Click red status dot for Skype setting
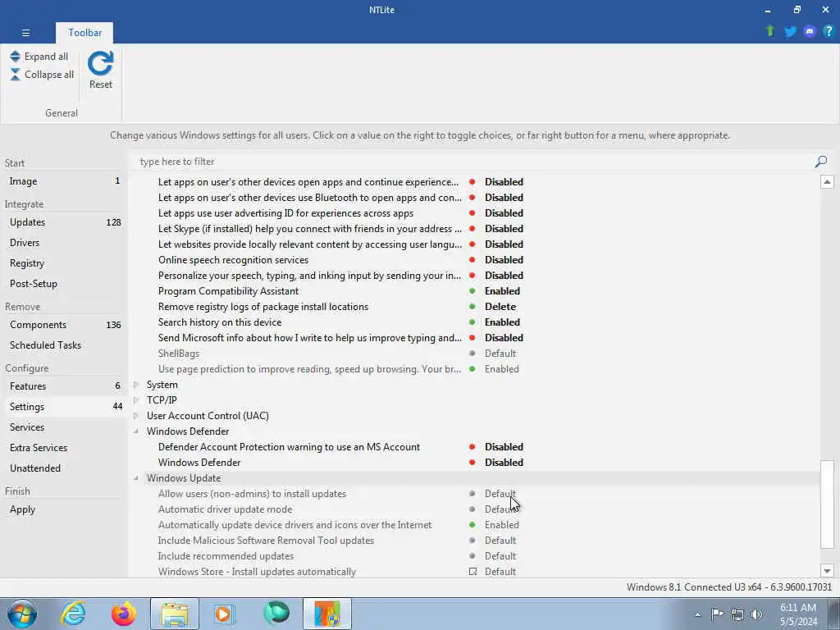840x630 pixels. tap(472, 229)
